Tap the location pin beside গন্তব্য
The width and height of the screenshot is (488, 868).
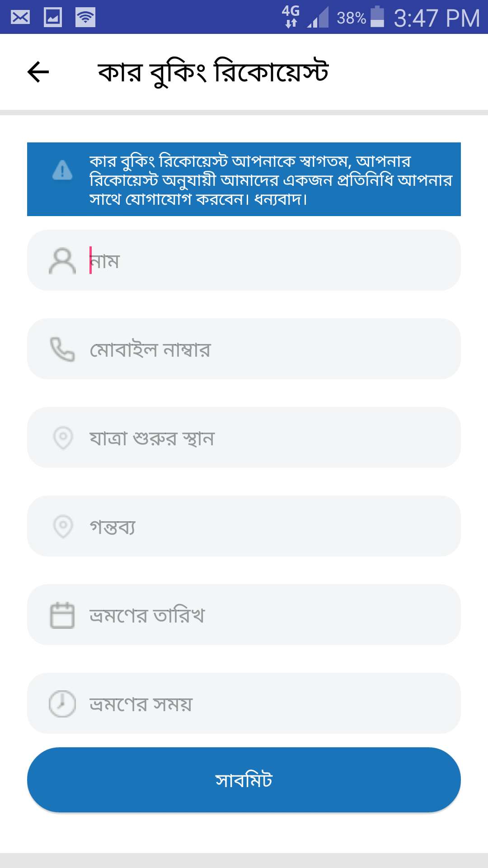[63, 526]
